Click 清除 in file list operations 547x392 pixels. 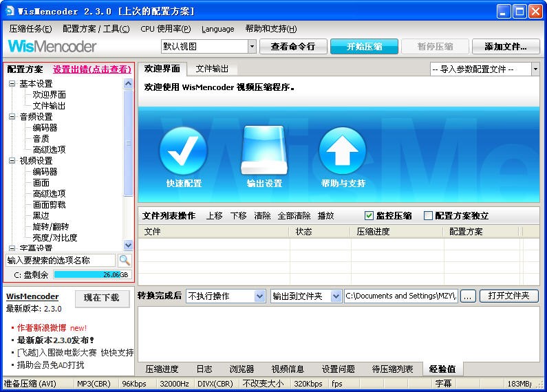[x=262, y=216]
